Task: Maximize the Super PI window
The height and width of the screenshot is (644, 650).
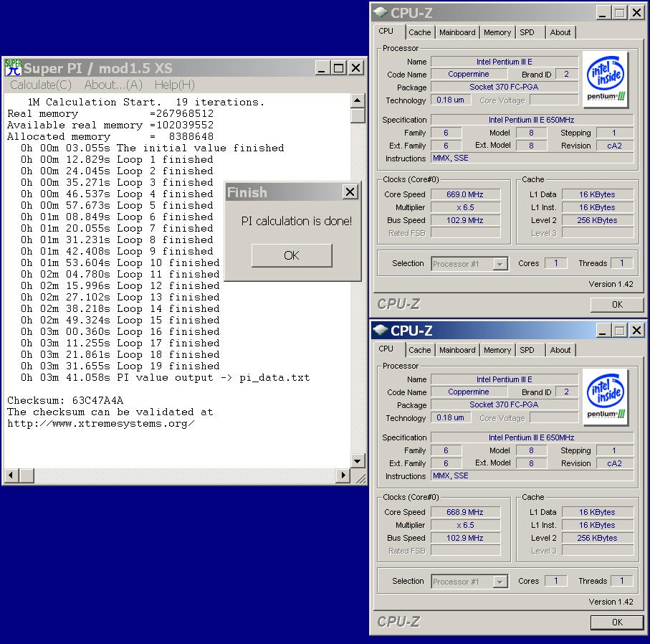Action: click(338, 68)
